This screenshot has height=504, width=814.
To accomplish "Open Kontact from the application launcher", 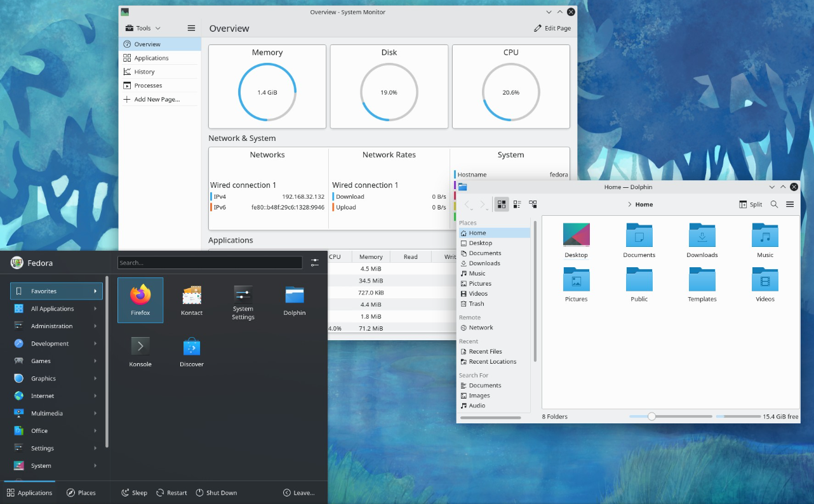I will pyautogui.click(x=192, y=299).
